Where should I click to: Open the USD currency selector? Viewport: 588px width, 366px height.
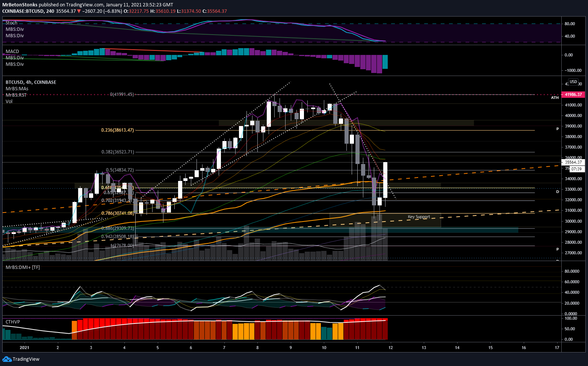tap(573, 82)
